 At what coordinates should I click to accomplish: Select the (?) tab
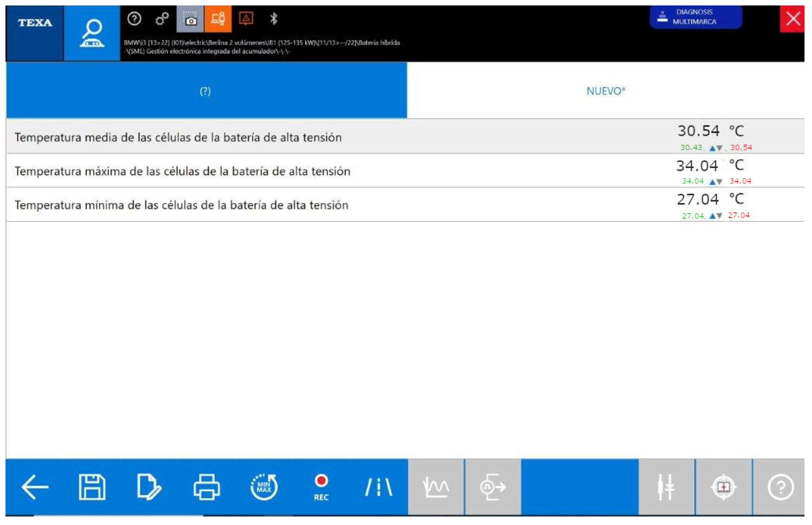click(x=206, y=91)
